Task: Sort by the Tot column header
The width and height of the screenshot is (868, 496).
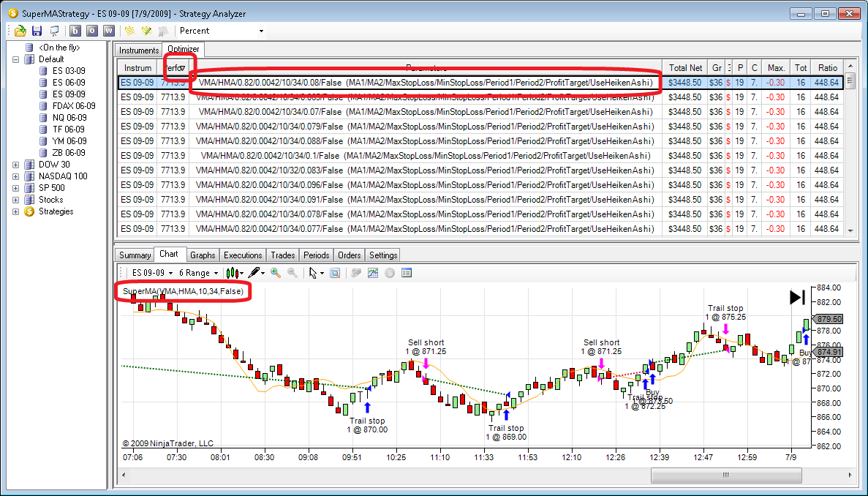Action: tap(801, 68)
